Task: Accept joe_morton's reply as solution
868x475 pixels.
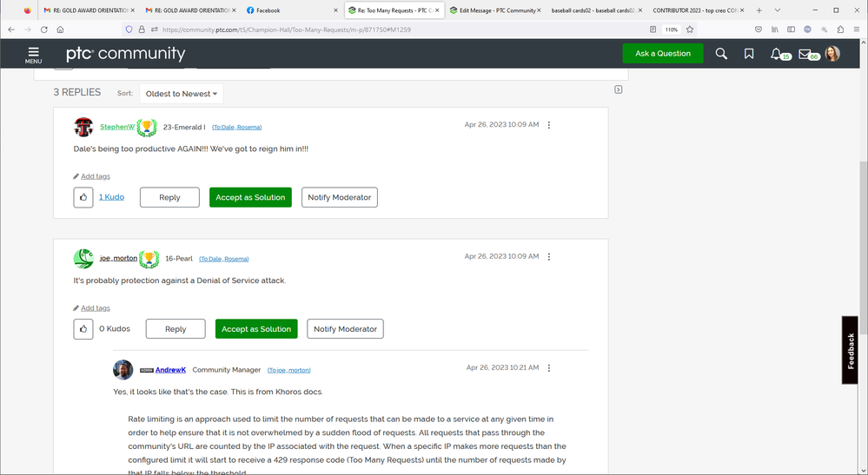Action: [x=256, y=329]
